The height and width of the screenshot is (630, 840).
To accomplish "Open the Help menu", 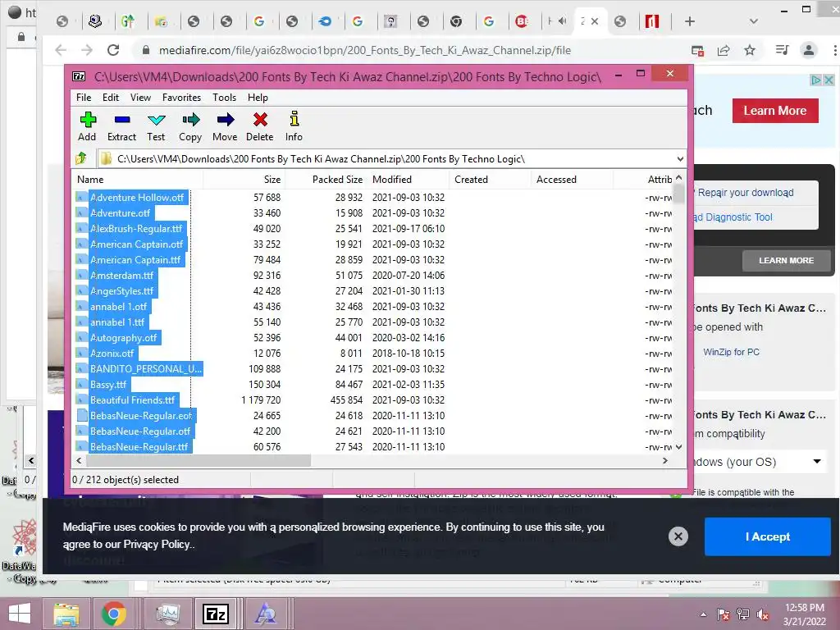I will point(258,98).
